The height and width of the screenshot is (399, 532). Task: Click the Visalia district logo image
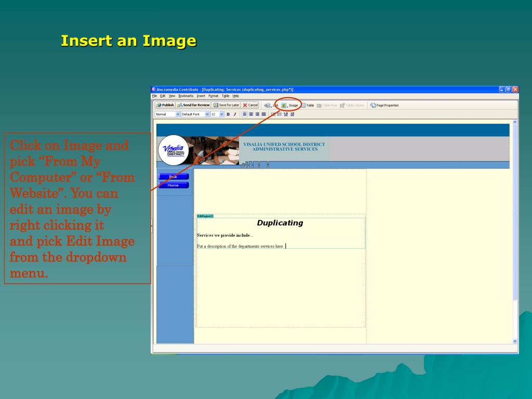(x=174, y=150)
